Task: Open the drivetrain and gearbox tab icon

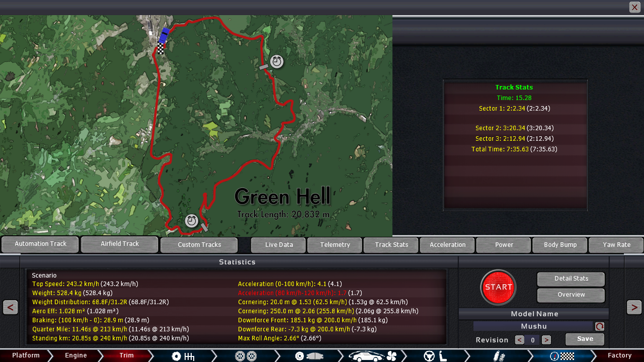Action: pos(183,356)
